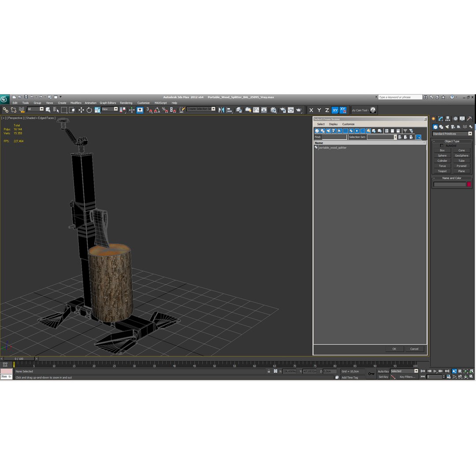Toggle the XY plane constraint
This screenshot has height=476, width=476.
click(x=335, y=110)
